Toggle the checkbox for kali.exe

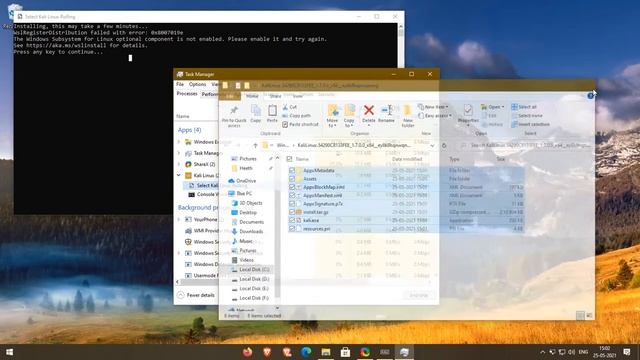pyautogui.click(x=292, y=220)
